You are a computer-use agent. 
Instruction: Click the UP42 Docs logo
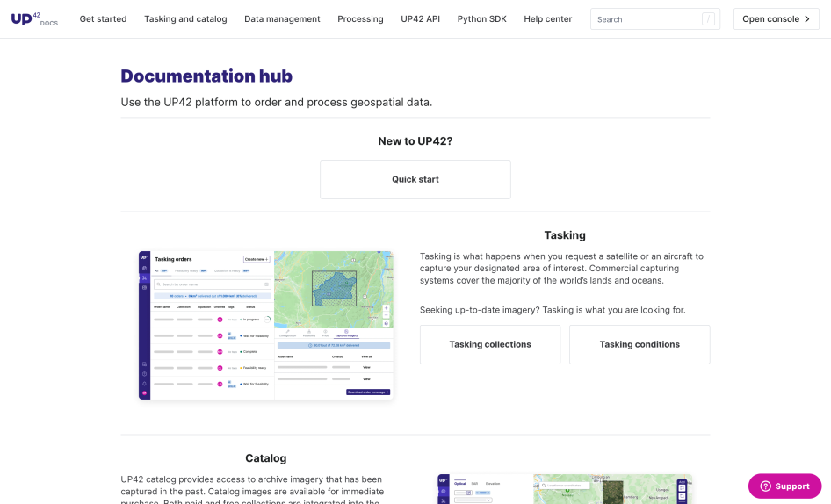34,19
